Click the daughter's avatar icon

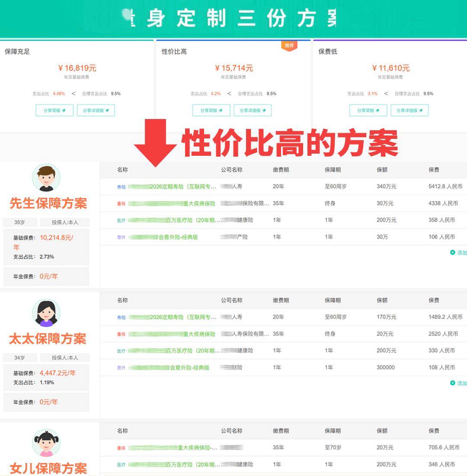(46, 443)
